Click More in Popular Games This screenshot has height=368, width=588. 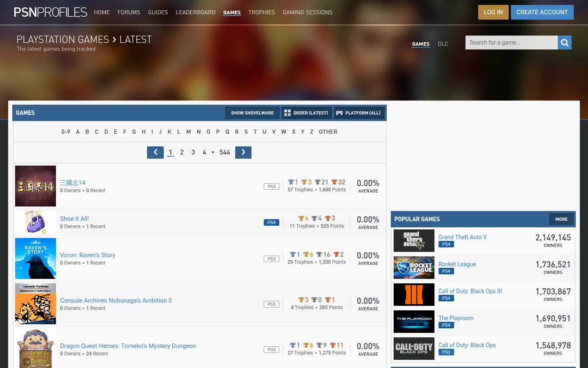[561, 219]
